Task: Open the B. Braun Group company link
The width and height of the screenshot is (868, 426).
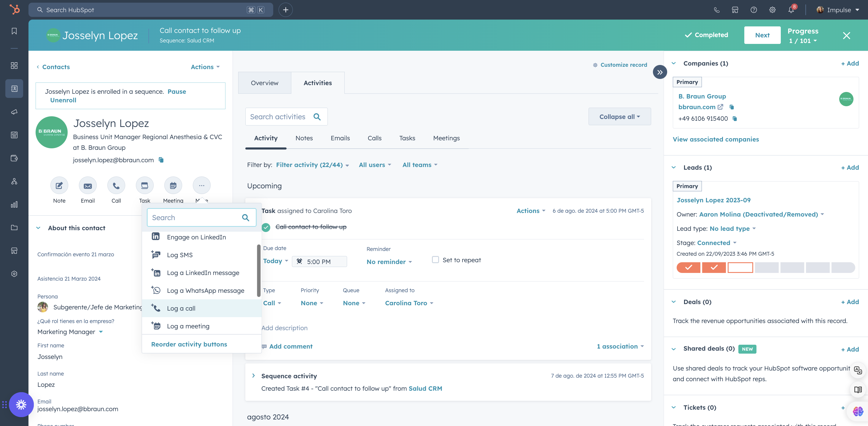Action: pos(702,96)
